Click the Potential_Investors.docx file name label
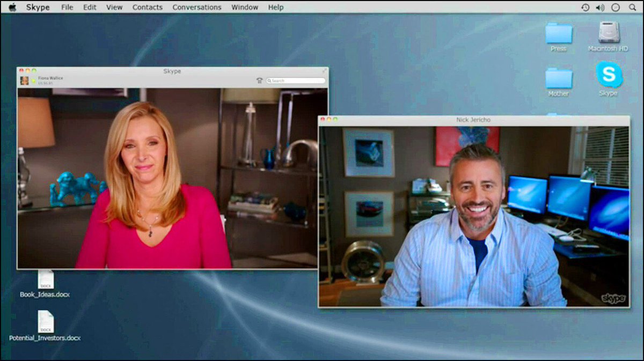This screenshot has height=361, width=644. pos(45,338)
